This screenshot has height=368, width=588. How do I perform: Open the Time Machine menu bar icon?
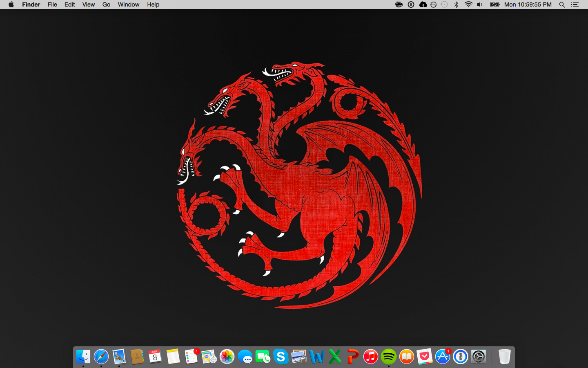[444, 4]
